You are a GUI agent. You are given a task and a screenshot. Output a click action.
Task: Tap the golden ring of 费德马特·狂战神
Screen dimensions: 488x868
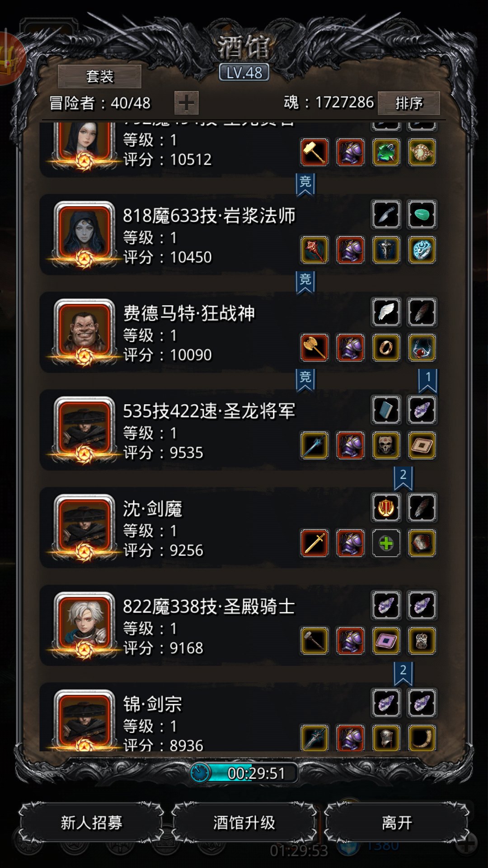(386, 348)
